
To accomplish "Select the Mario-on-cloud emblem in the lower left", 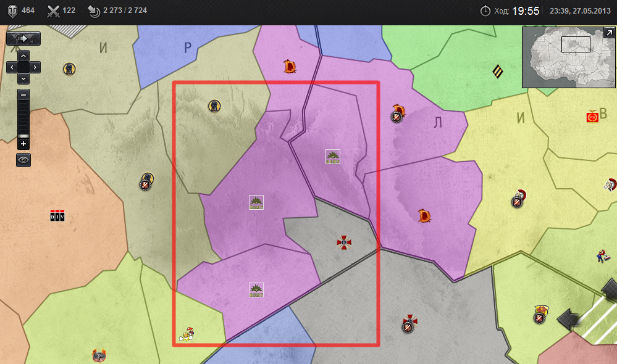I will 187,334.
